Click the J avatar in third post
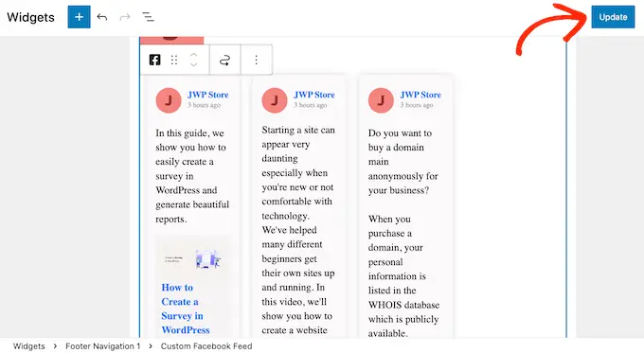The image size is (644, 353). click(381, 100)
